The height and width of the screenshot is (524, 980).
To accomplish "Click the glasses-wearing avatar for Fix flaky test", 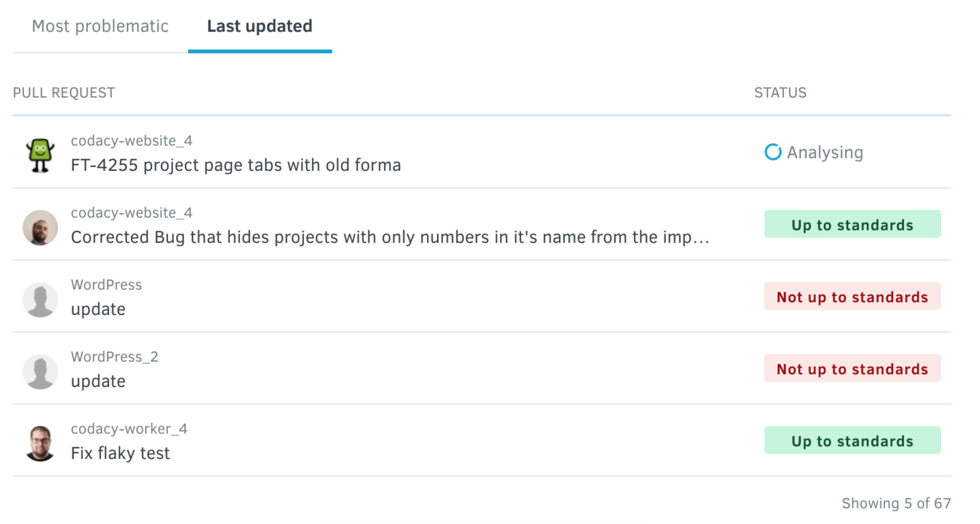I will (x=40, y=443).
